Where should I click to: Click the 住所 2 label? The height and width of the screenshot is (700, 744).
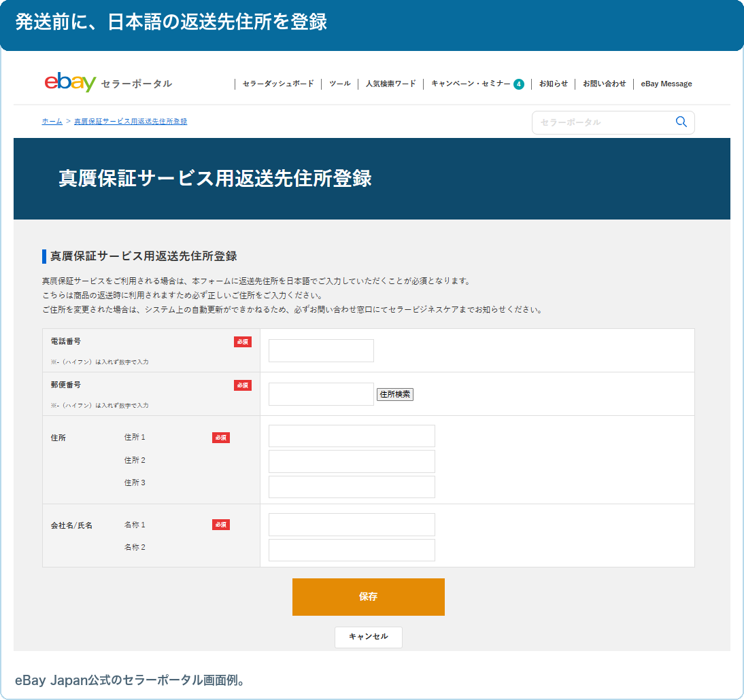point(135,460)
